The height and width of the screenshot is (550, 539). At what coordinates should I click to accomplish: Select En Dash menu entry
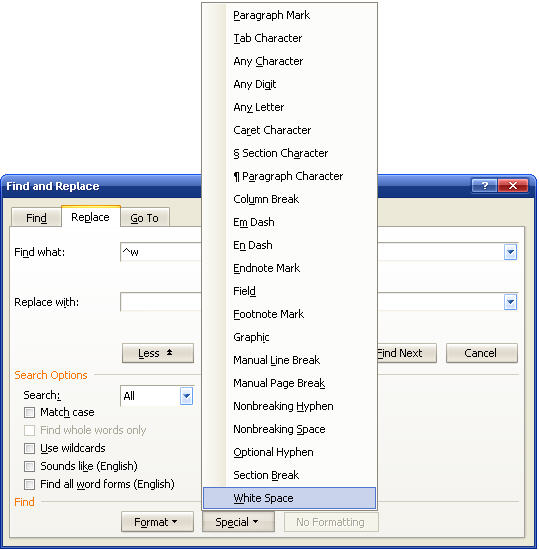point(289,245)
